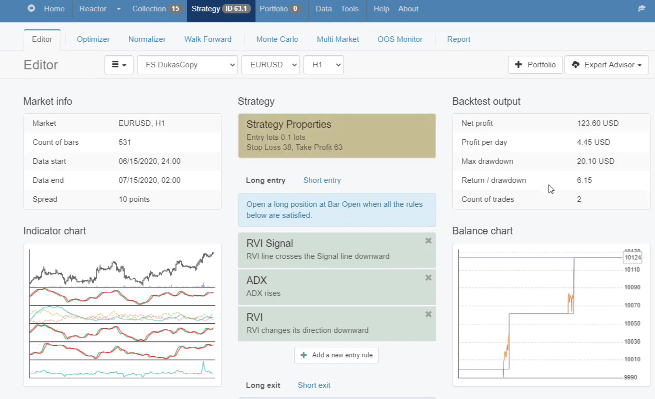Click the Balance chart graph

[x=551, y=315]
